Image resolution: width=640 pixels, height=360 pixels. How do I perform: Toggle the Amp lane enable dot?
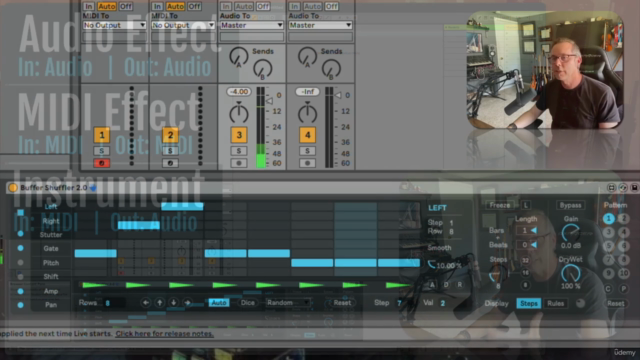click(20, 291)
